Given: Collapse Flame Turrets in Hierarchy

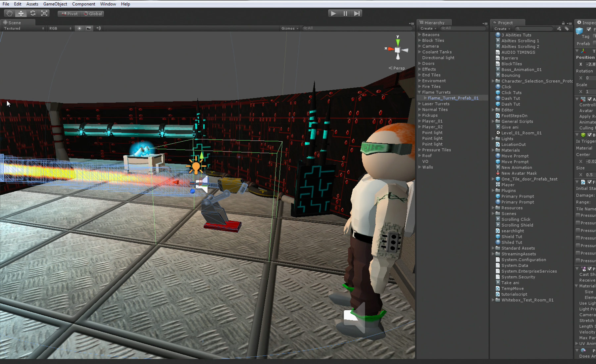Looking at the screenshot, I should (x=420, y=92).
